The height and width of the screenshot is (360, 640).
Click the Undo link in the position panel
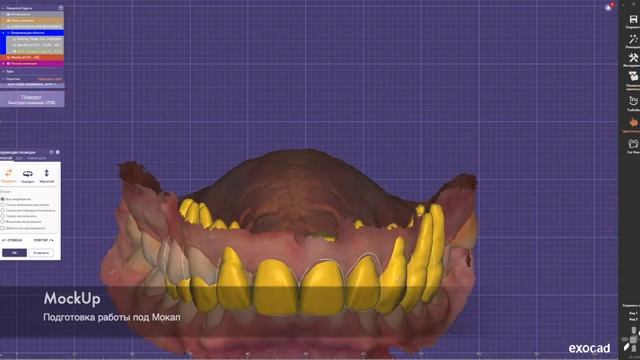pos(12,240)
